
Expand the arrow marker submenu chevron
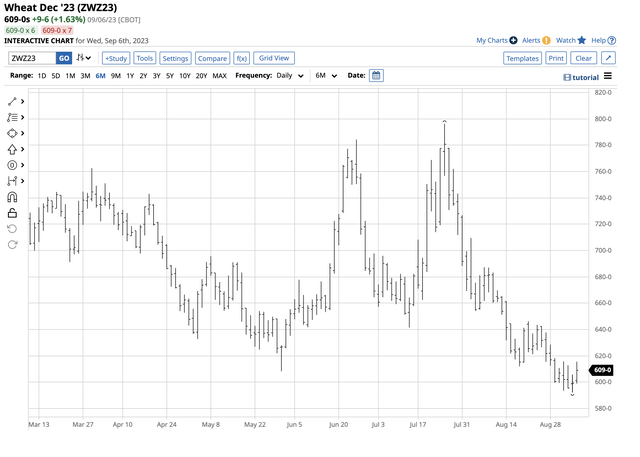click(x=22, y=149)
